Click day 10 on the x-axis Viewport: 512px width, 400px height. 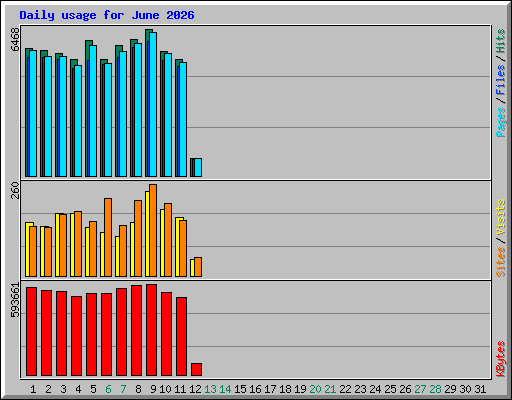(x=165, y=389)
